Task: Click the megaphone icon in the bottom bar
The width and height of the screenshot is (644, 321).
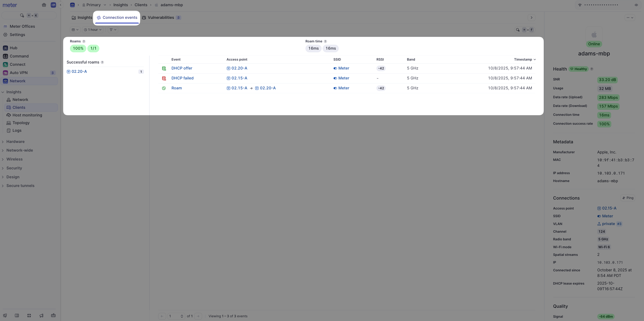Action: (41, 315)
